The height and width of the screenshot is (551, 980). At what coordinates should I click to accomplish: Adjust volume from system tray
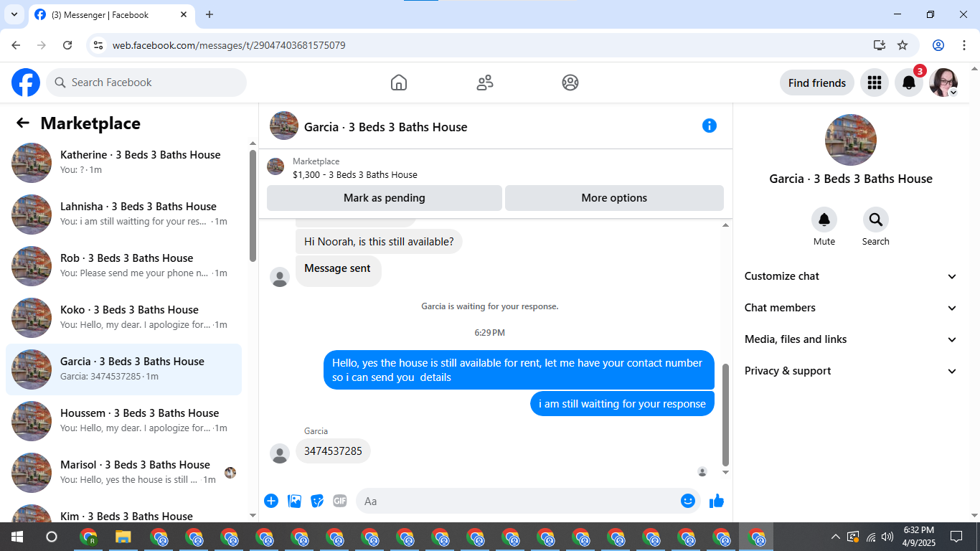887,537
